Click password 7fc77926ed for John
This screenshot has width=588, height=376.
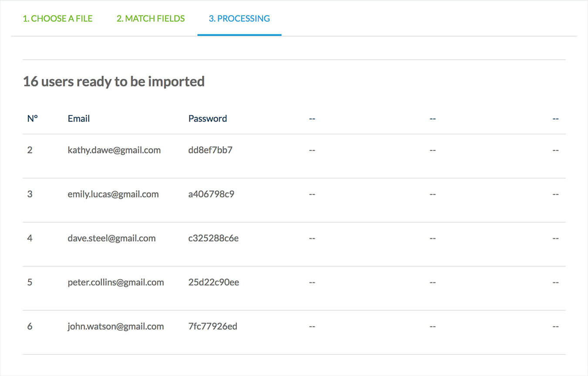pos(213,326)
